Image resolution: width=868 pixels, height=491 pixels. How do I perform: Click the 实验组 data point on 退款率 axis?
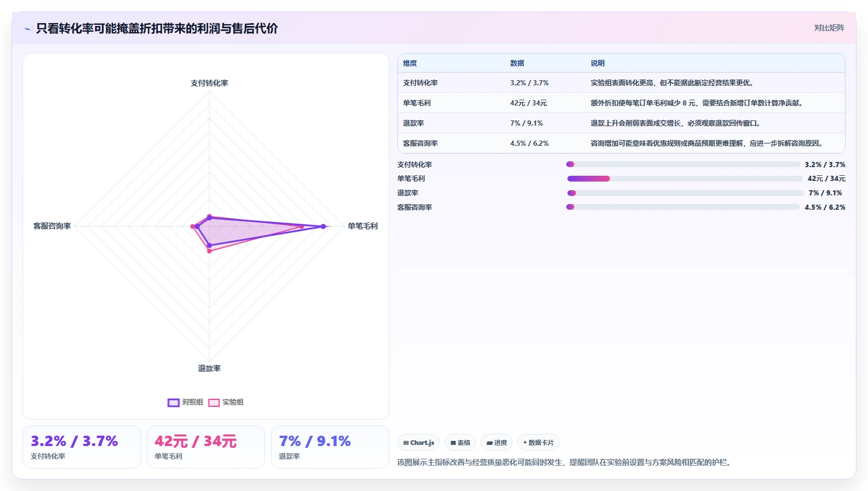tap(209, 251)
